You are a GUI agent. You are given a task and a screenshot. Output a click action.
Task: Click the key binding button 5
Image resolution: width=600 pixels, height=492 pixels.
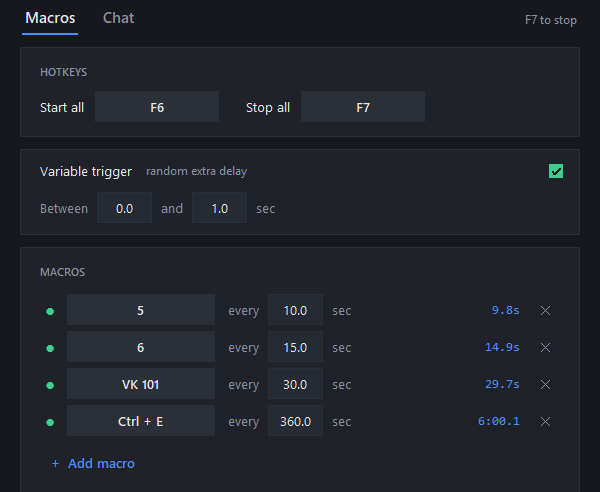pyautogui.click(x=141, y=310)
